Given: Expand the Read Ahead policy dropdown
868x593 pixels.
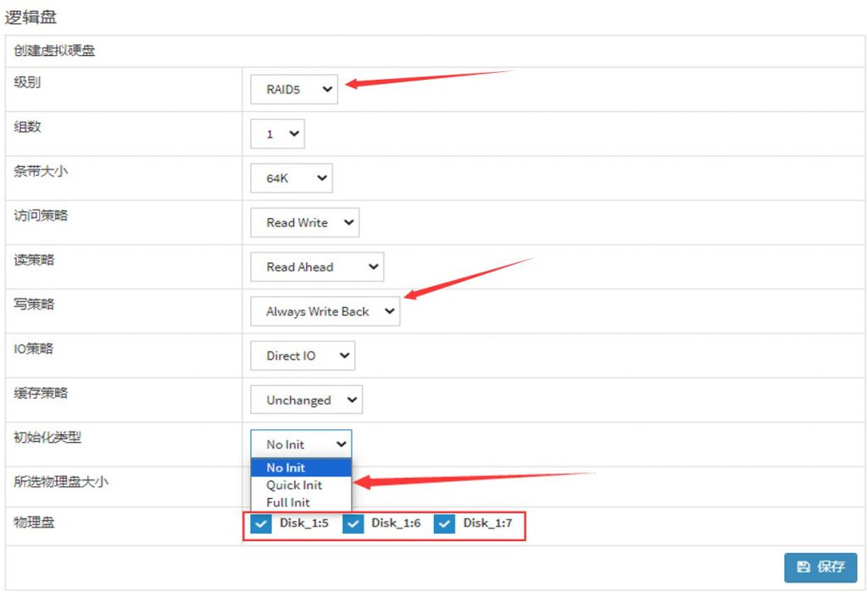Looking at the screenshot, I should (317, 266).
